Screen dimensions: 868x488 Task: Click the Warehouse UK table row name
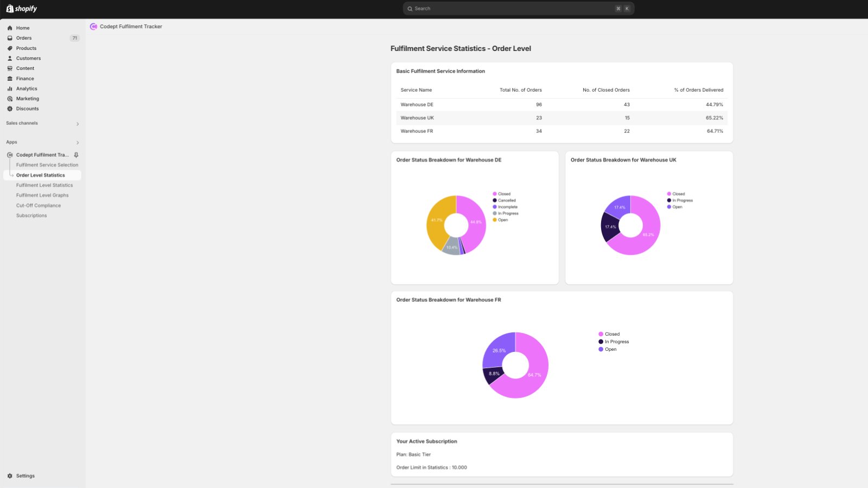point(417,118)
